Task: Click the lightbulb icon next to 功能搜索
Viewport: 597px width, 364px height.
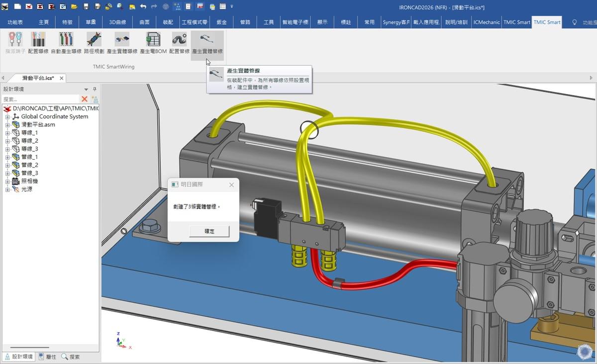Action: (x=575, y=22)
